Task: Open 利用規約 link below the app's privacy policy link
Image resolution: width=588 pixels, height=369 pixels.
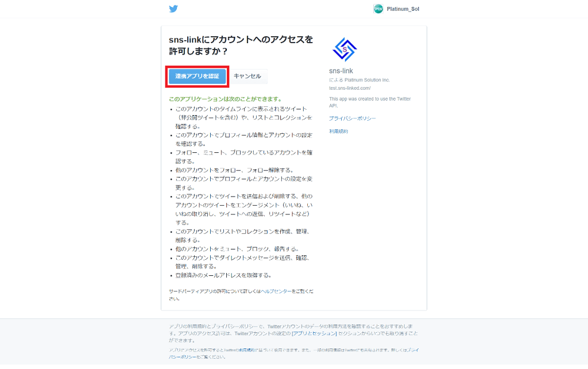Action: (338, 132)
